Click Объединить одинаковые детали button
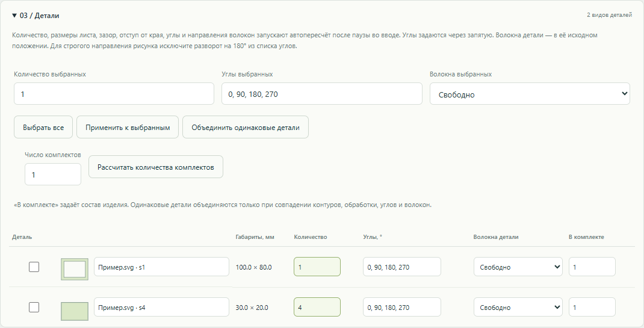 [x=246, y=127]
